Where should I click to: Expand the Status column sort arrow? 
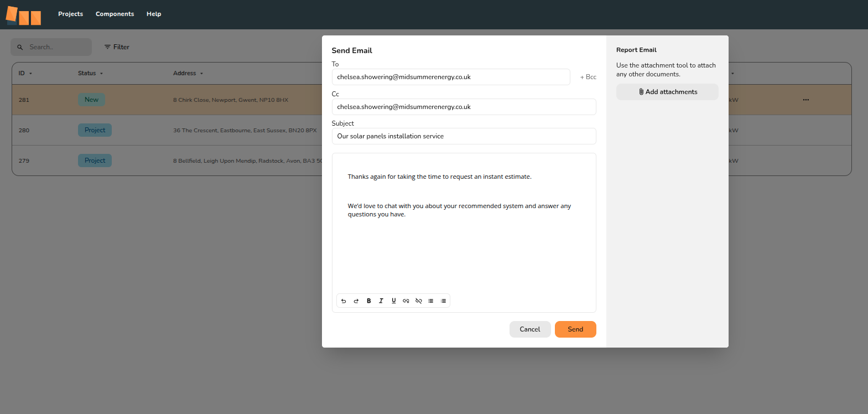(102, 74)
